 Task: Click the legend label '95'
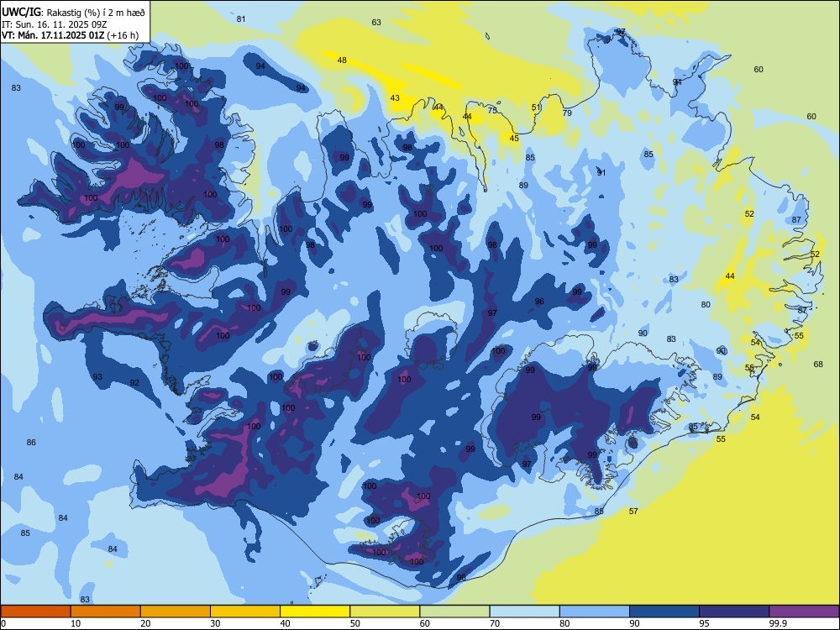[x=704, y=623]
